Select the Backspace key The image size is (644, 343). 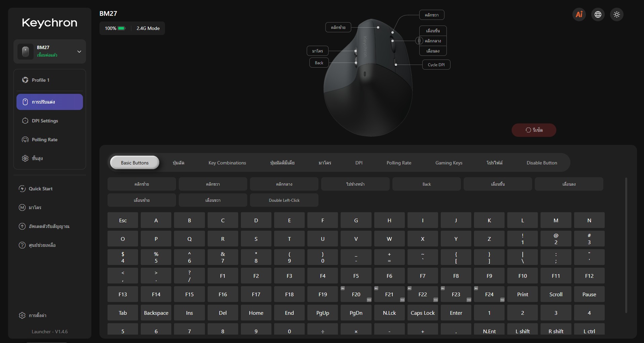click(156, 313)
